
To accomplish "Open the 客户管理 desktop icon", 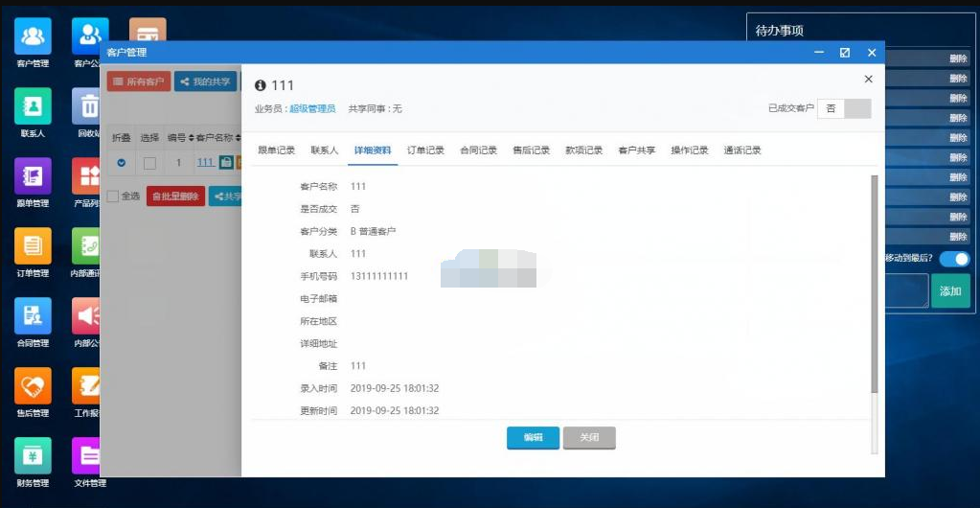I will point(33,37).
